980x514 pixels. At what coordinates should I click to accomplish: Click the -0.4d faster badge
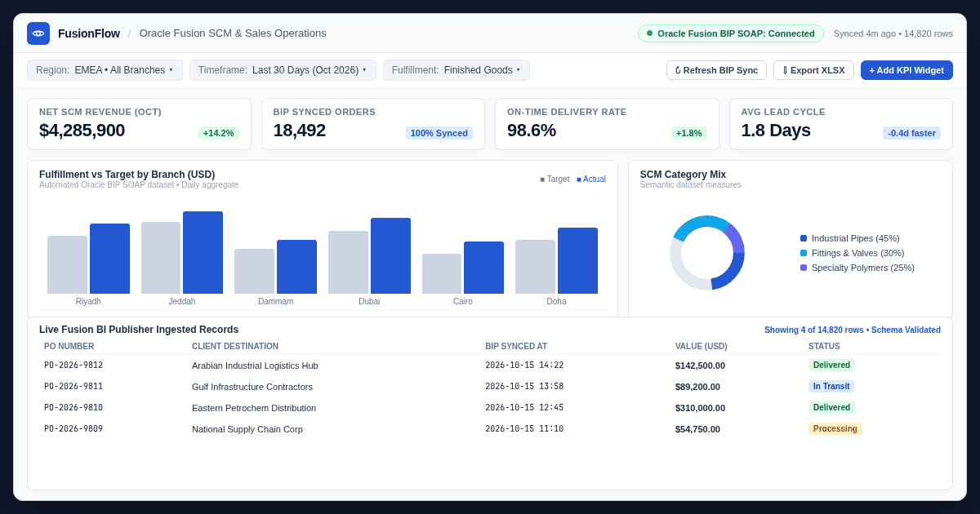tap(911, 133)
